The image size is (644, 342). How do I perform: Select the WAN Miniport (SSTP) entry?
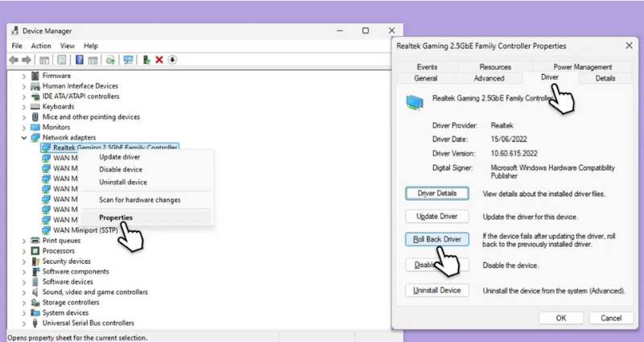[85, 230]
